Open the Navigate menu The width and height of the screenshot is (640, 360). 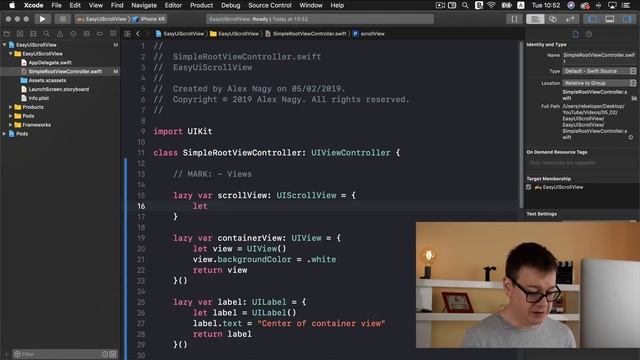pos(144,5)
